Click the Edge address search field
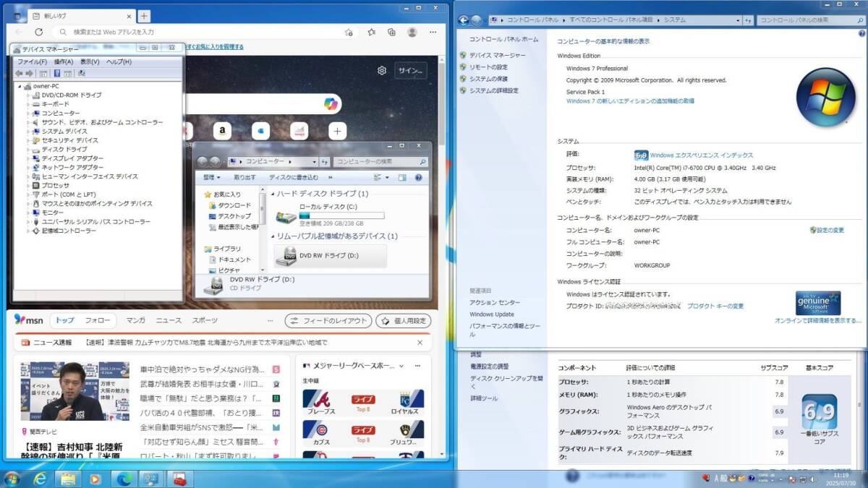The width and height of the screenshot is (868, 488). 205,32
